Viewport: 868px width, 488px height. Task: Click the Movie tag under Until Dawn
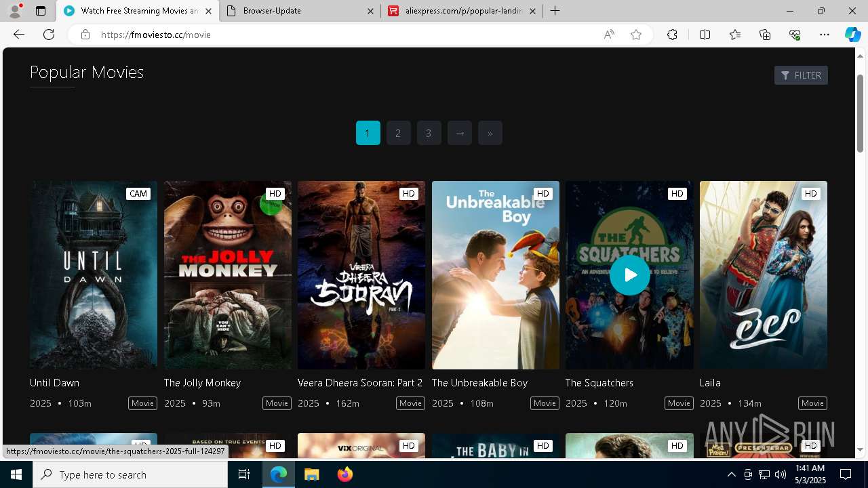[x=142, y=403]
